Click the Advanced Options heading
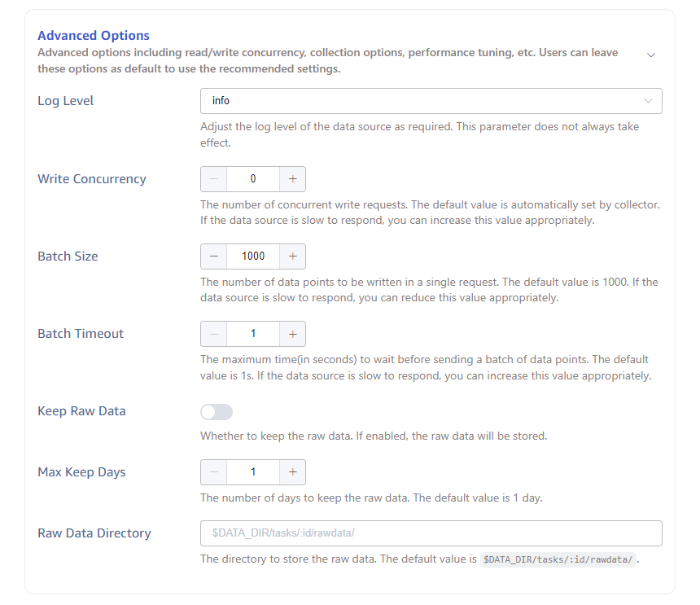700x605 pixels. (x=94, y=36)
